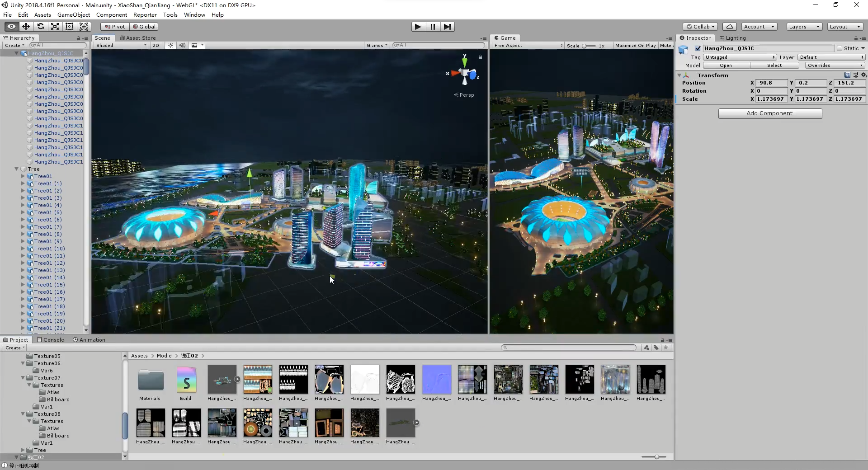The image size is (868, 470).
Task: Switch to the Console tab
Action: (x=51, y=340)
